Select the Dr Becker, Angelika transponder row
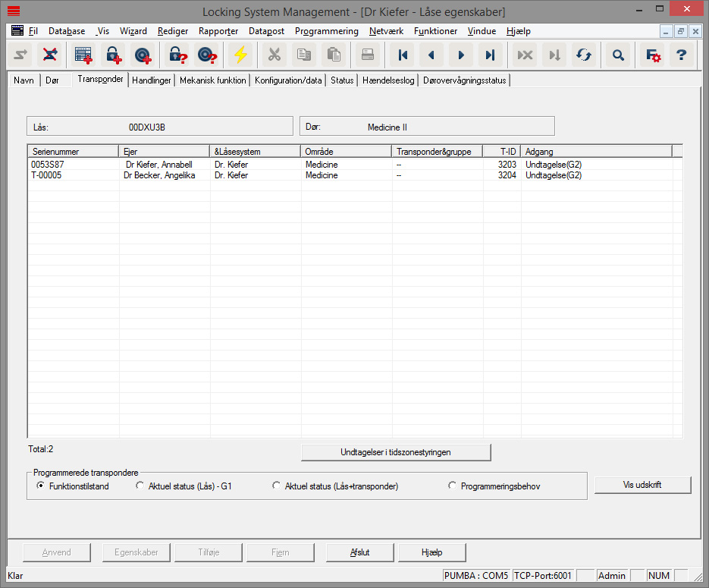This screenshot has width=709, height=588. (x=159, y=175)
